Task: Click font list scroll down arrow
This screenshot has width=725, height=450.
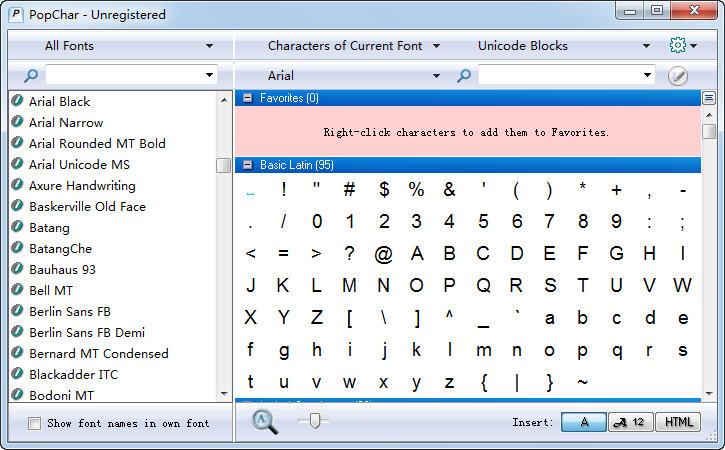Action: pos(224,394)
